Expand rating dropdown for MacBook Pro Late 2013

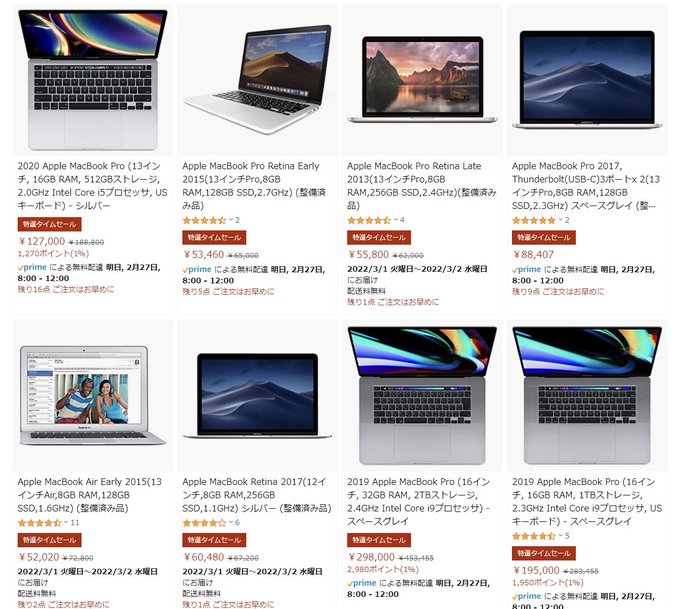[396, 220]
